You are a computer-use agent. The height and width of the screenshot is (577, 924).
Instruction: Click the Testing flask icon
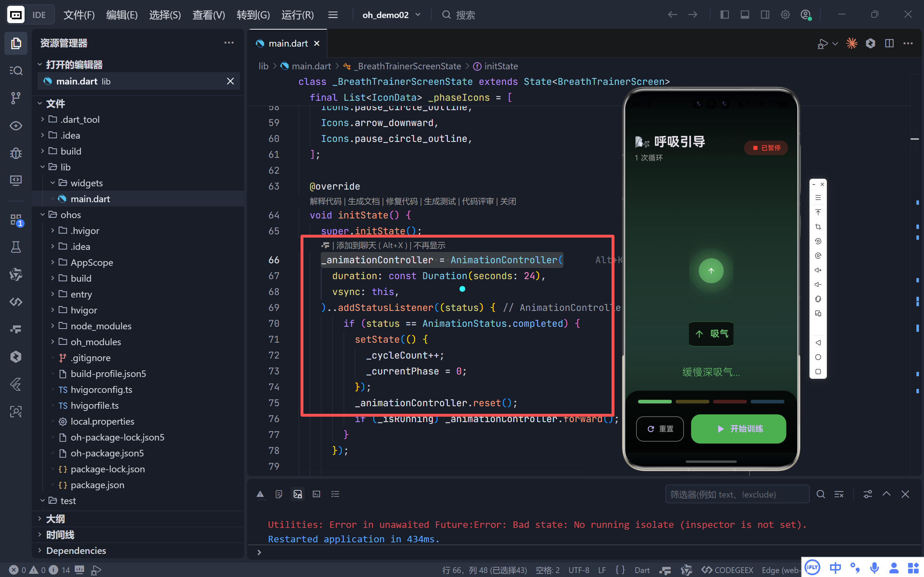(x=16, y=247)
